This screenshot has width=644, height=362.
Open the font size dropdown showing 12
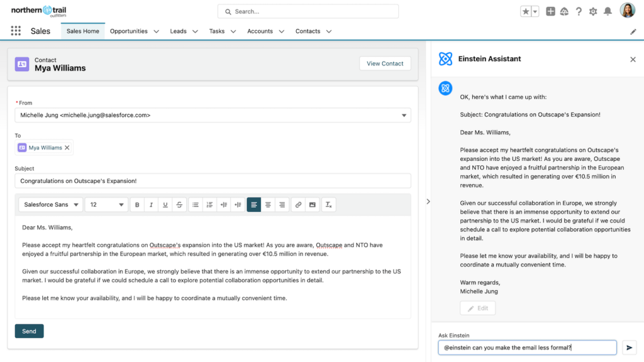[x=104, y=204]
